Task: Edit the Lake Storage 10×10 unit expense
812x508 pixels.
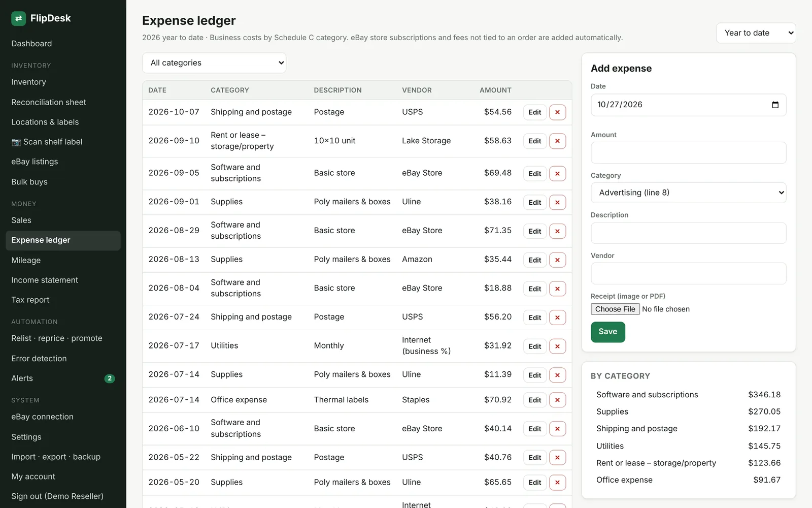Action: (x=534, y=141)
